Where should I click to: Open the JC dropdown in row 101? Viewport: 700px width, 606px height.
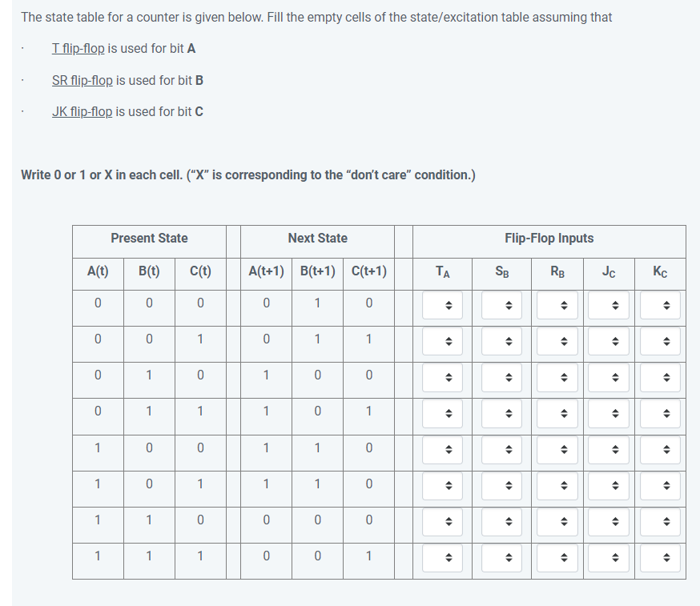click(x=609, y=485)
